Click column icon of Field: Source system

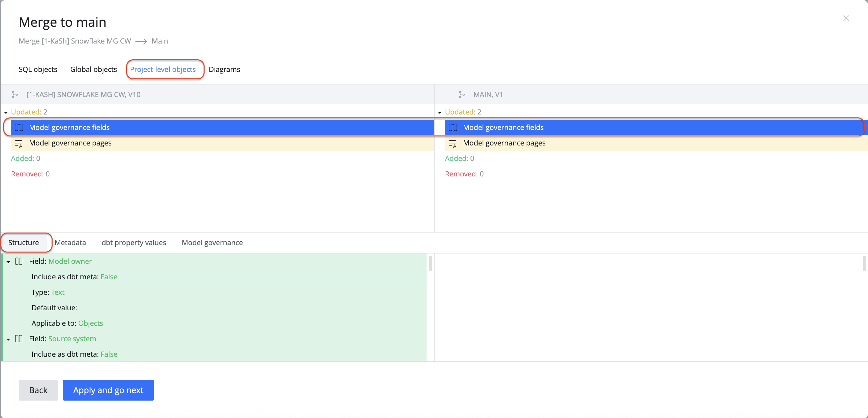[x=19, y=339]
